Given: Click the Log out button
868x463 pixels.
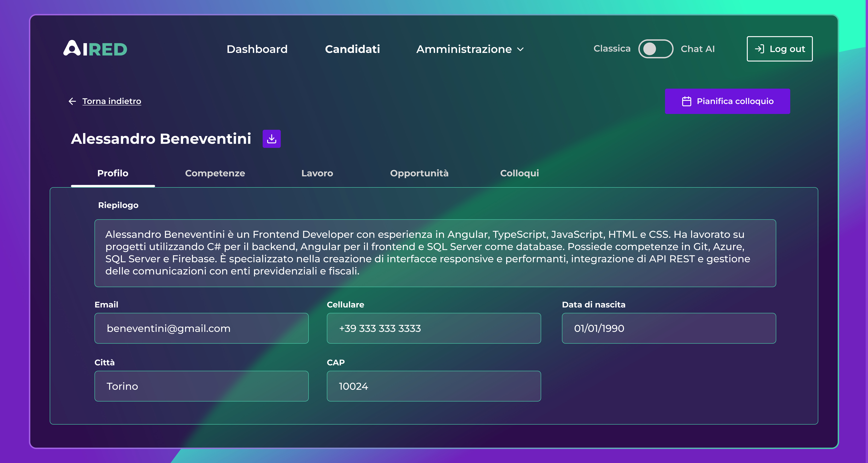Looking at the screenshot, I should [x=780, y=49].
